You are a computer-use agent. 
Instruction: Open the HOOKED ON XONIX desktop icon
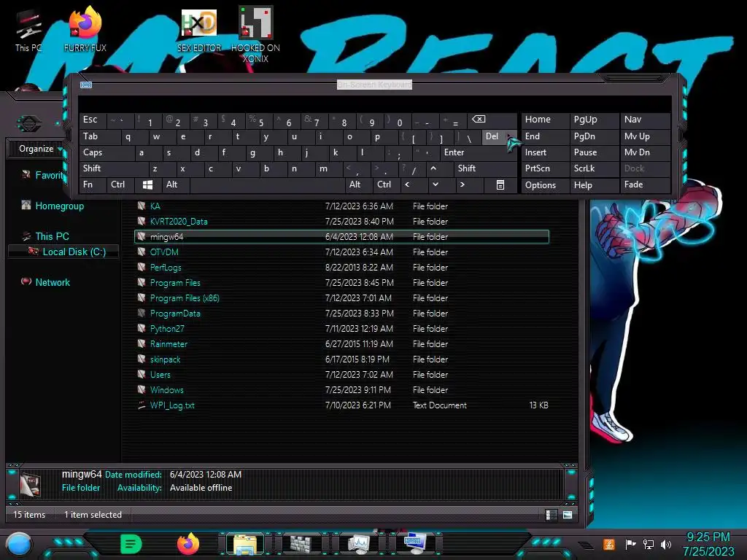[x=255, y=34]
